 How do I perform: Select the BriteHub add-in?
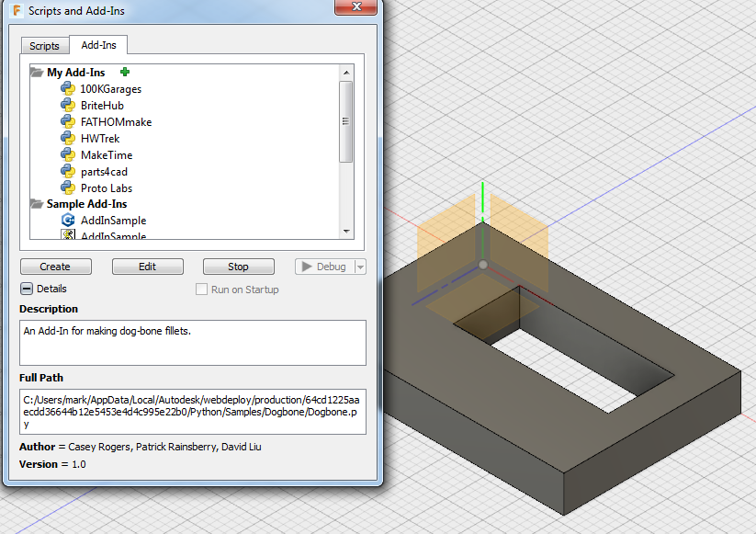(102, 105)
